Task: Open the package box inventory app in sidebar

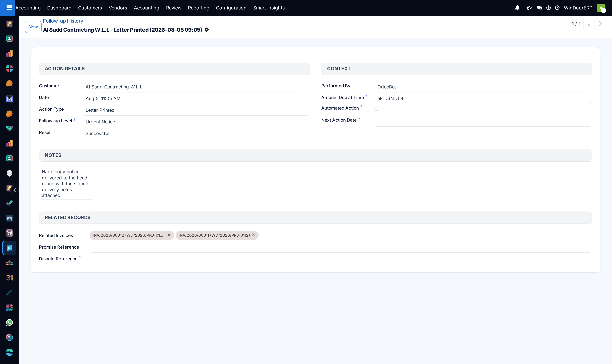Action: point(9,233)
